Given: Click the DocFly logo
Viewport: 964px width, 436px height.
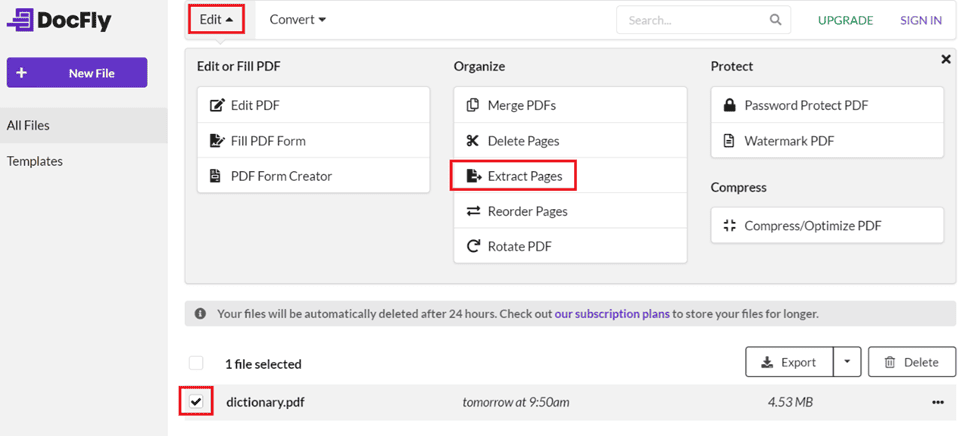Looking at the screenshot, I should click(x=60, y=20).
